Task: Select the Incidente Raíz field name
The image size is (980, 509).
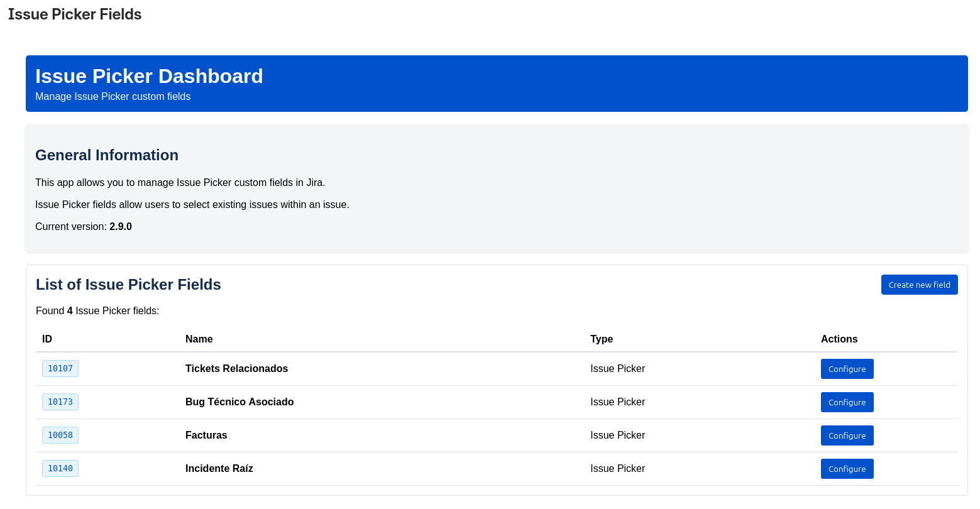Action: 219,468
